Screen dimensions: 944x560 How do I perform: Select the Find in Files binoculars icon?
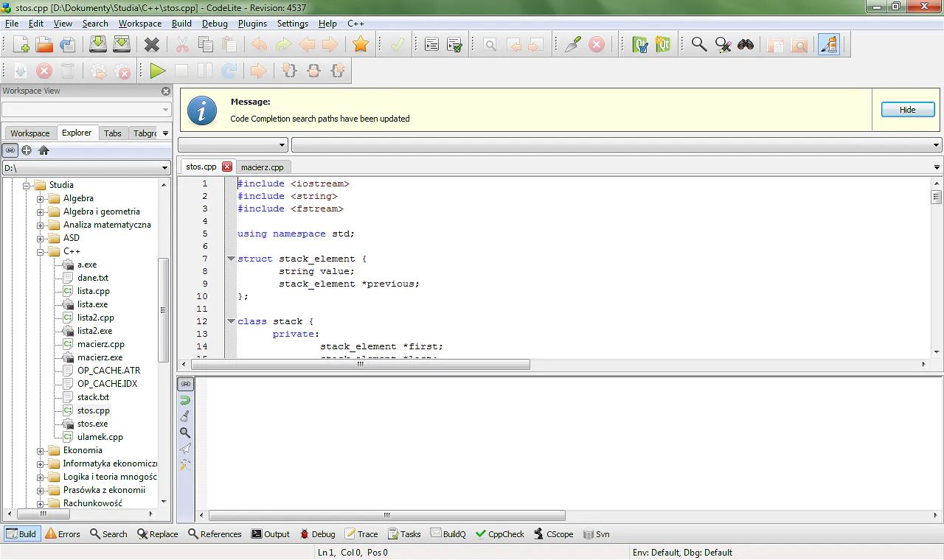coord(746,44)
